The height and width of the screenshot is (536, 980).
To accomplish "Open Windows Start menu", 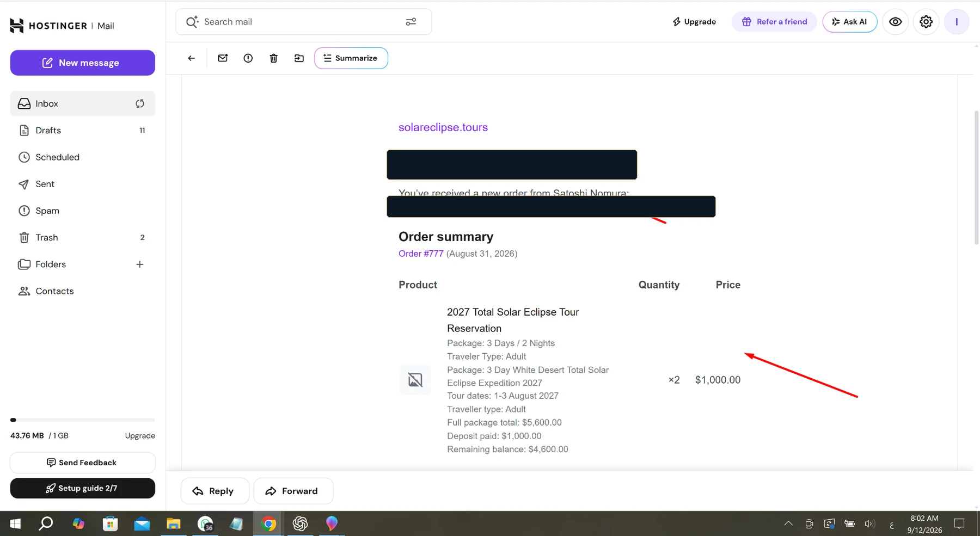I will click(x=15, y=523).
